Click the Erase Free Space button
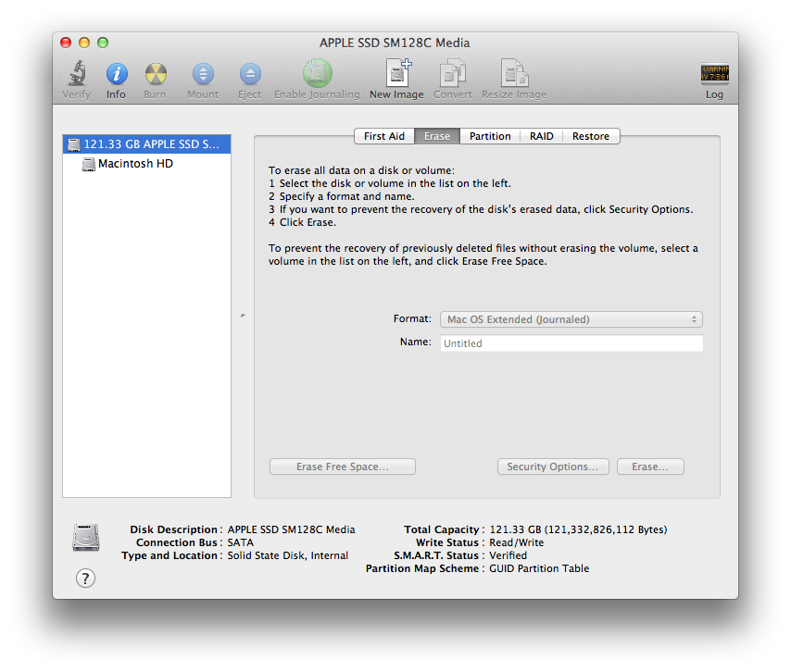The height and width of the screenshot is (672, 791). click(x=343, y=467)
